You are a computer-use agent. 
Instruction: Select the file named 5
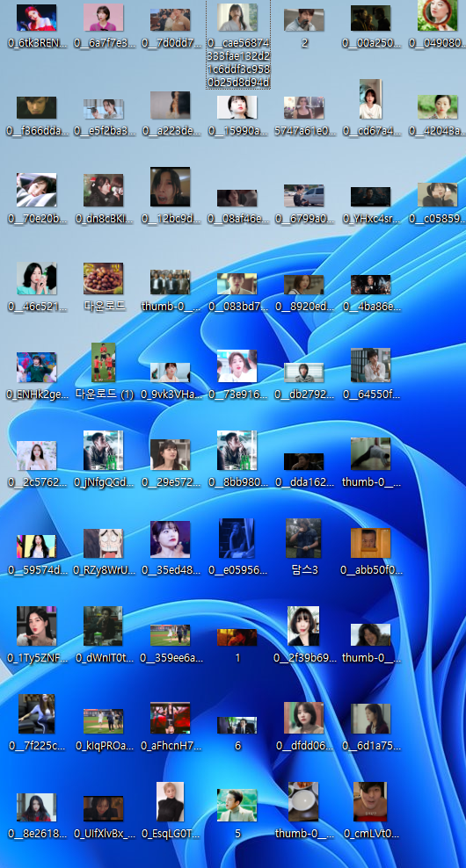[237, 806]
